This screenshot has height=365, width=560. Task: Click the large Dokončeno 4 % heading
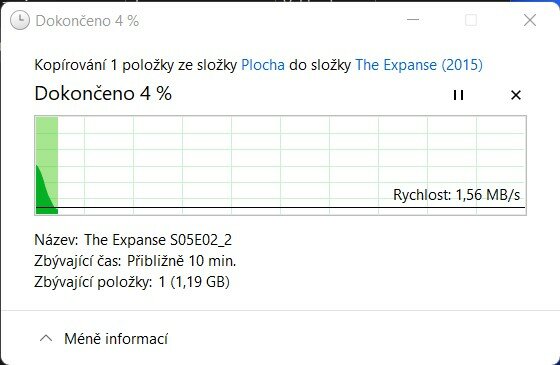point(103,94)
